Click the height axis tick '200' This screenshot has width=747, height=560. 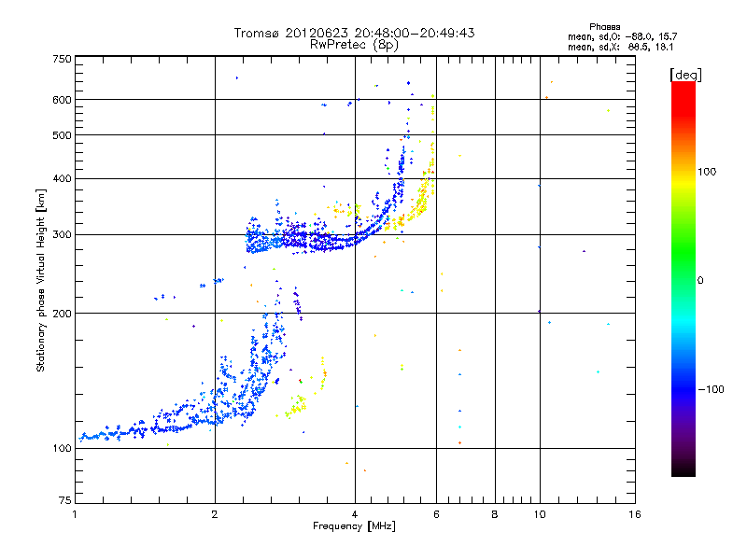point(62,314)
